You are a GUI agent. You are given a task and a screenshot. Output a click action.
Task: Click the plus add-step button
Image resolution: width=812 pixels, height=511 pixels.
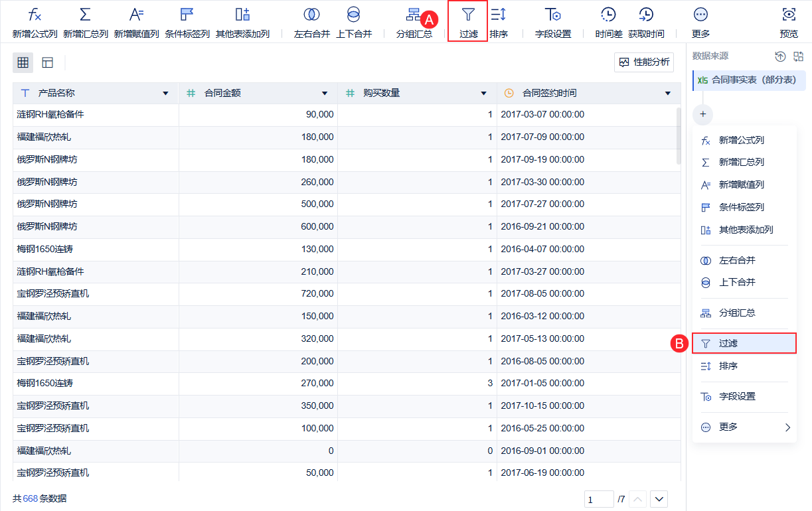[702, 115]
